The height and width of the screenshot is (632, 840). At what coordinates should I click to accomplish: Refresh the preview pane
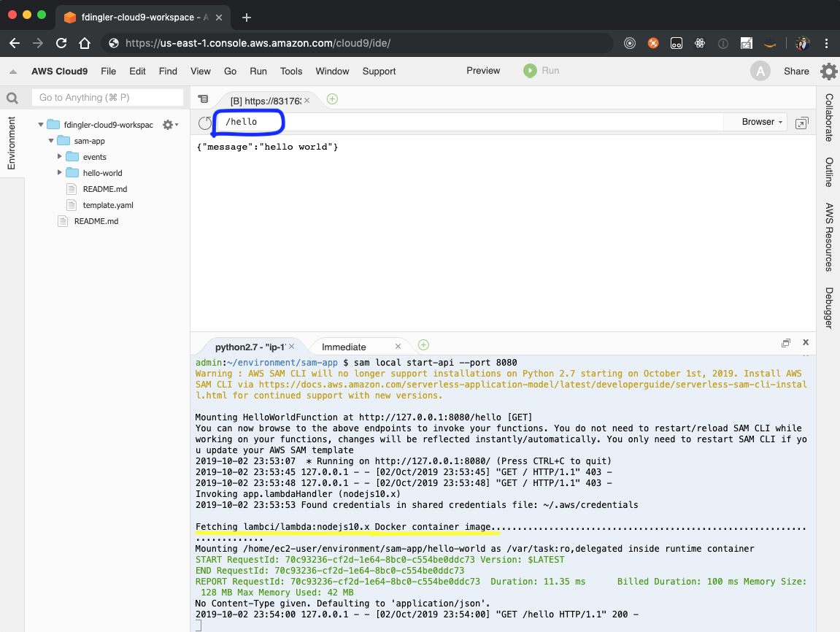pos(204,123)
